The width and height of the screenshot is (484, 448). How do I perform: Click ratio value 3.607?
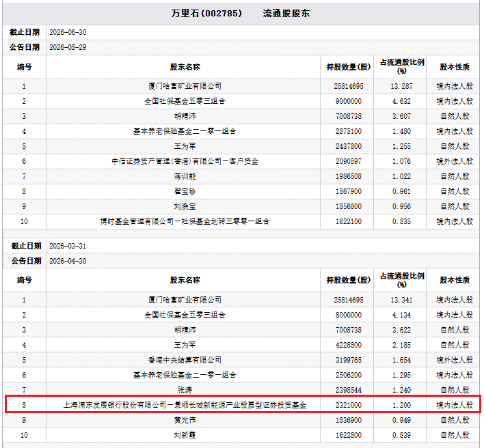click(401, 116)
